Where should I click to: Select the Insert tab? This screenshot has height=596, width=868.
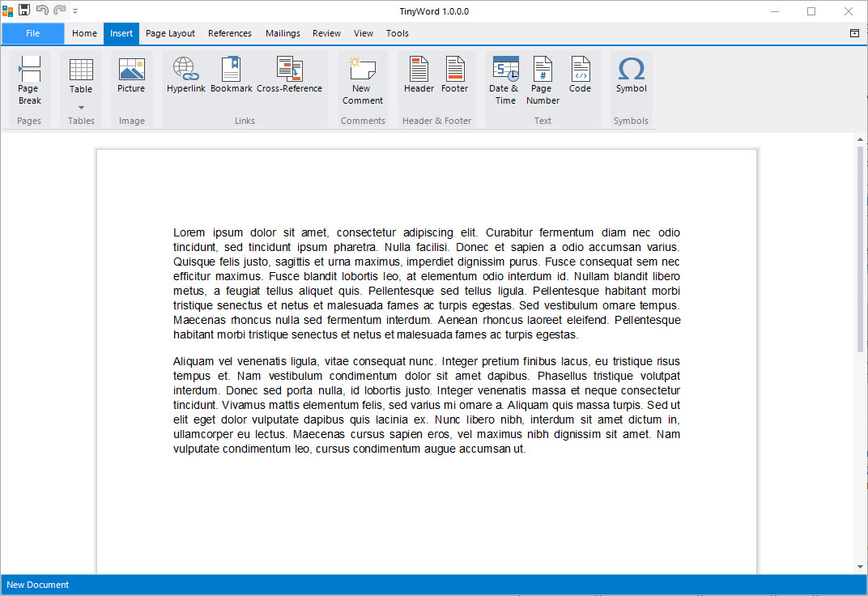(x=121, y=33)
